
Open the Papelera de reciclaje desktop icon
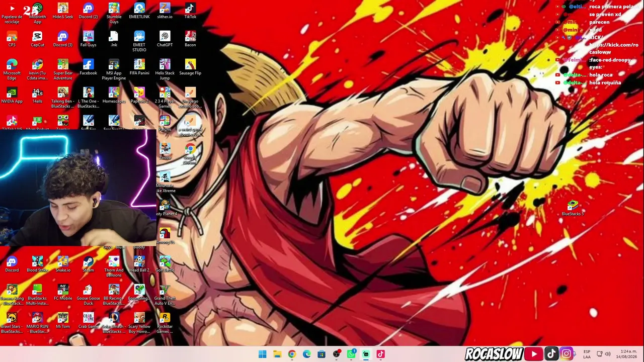(x=12, y=14)
